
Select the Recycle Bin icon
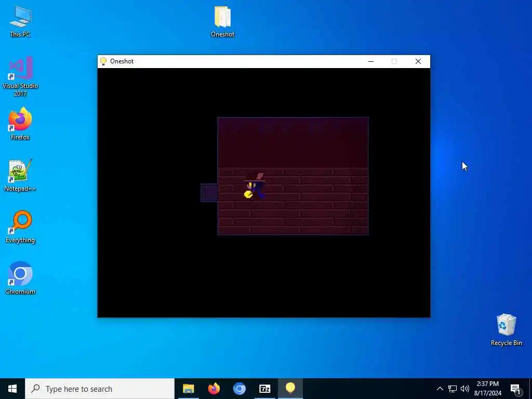[x=506, y=329]
